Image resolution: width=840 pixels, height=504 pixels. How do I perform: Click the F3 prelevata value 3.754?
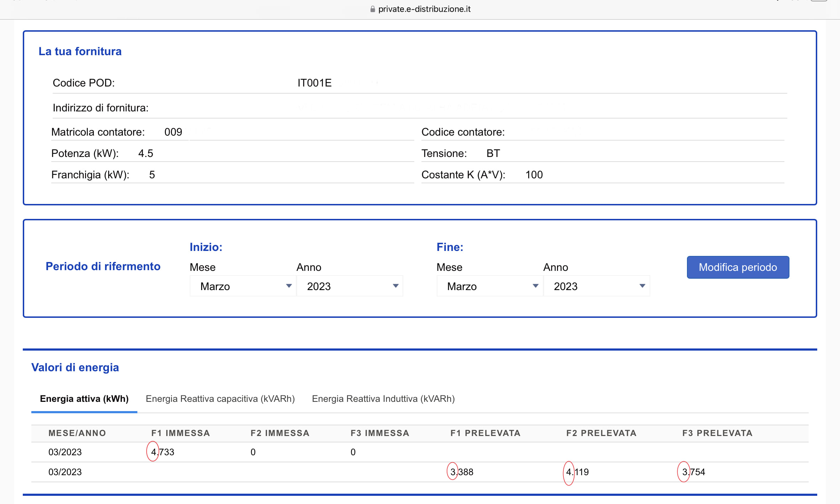[693, 472]
